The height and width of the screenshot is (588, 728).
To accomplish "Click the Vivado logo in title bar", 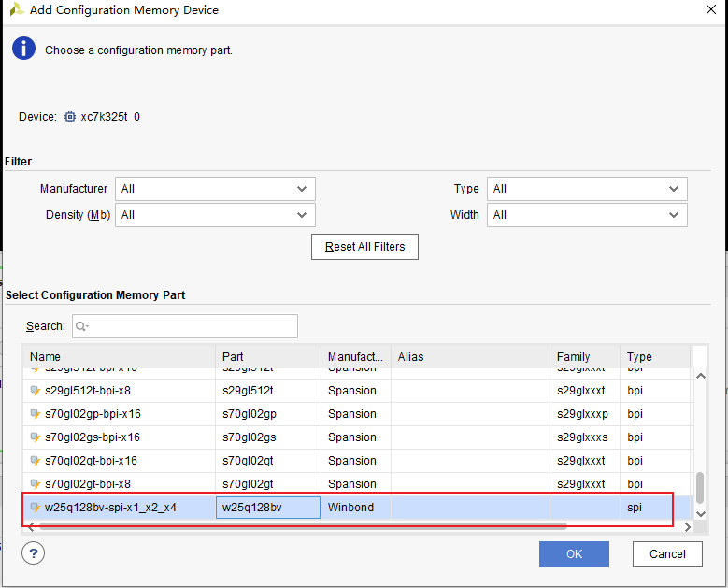I will click(x=16, y=10).
